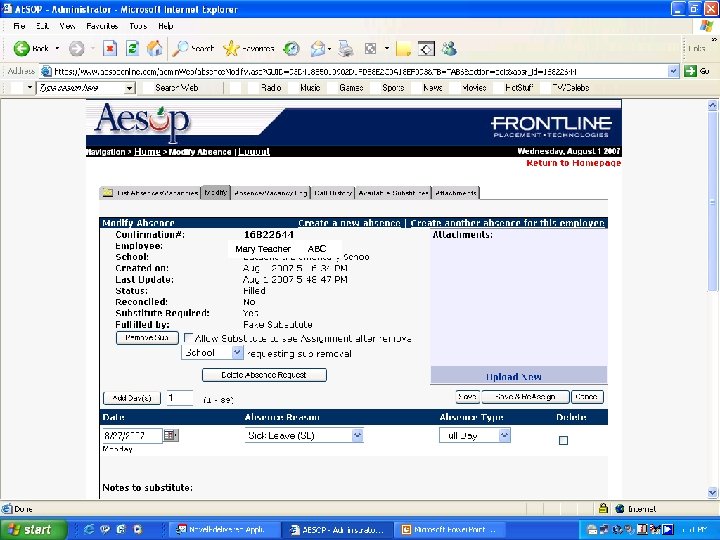Open the Back button history arrow
This screenshot has width=720, height=540.
[x=57, y=48]
